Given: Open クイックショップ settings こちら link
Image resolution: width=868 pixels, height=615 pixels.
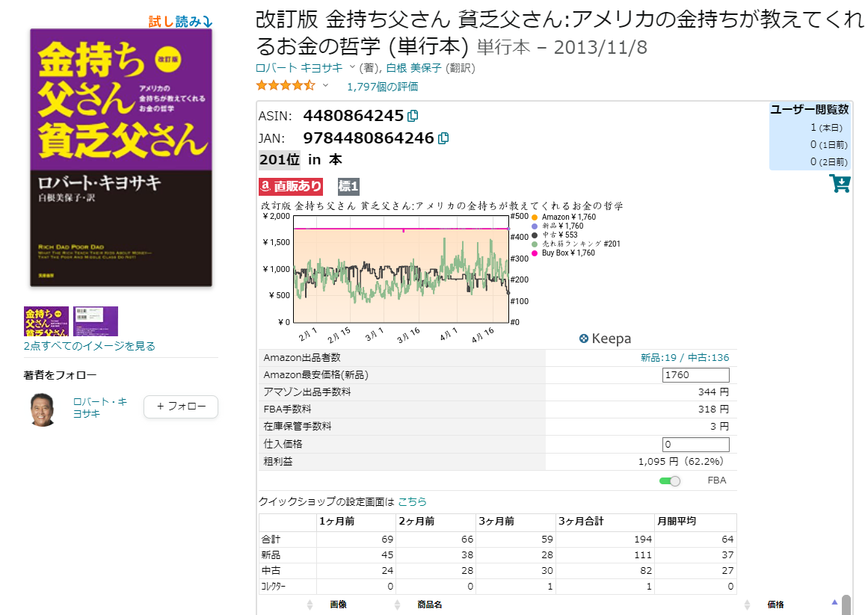Looking at the screenshot, I should [413, 501].
